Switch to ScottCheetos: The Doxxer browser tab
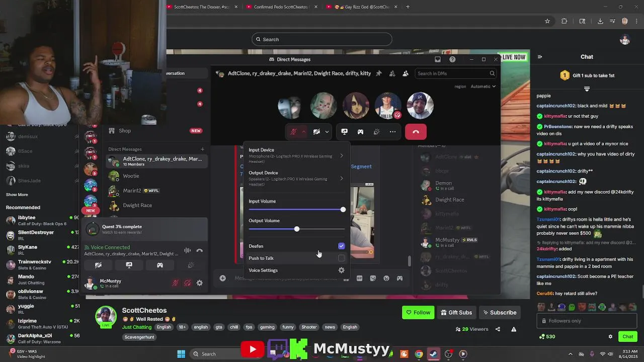 point(202,7)
